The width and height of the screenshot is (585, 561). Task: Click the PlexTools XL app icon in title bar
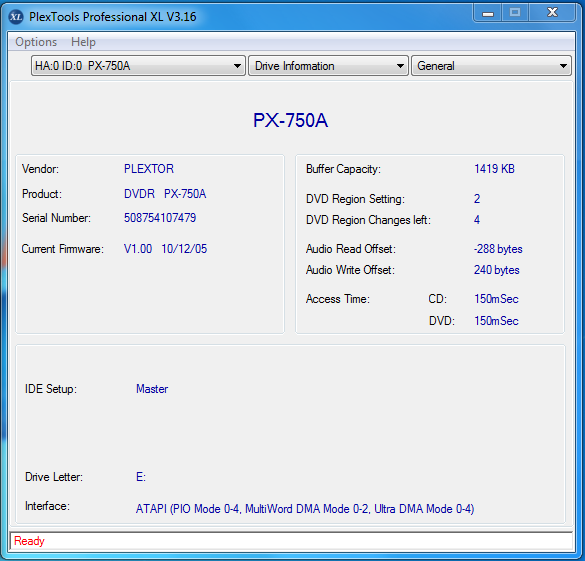[16, 17]
